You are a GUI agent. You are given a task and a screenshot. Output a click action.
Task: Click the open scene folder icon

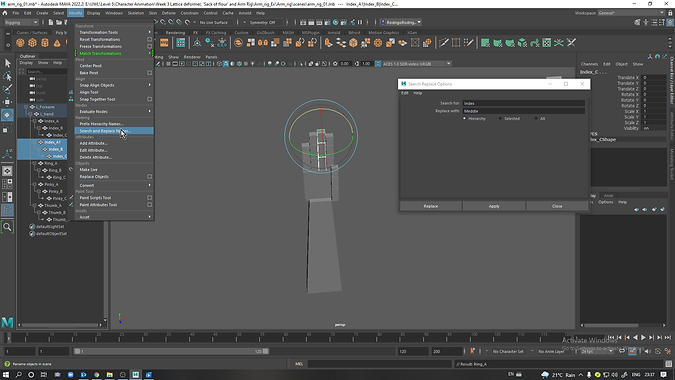(59, 22)
